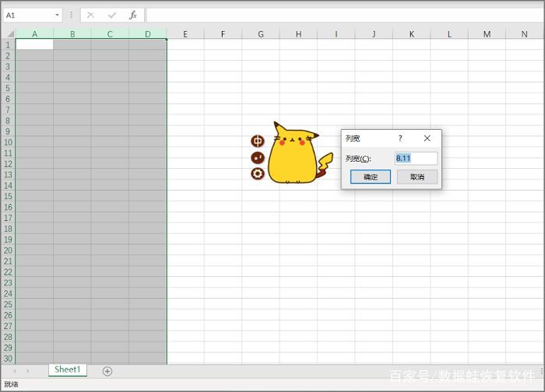The image size is (545, 392).
Task: Click the Select All corner triangle
Action: (10, 33)
